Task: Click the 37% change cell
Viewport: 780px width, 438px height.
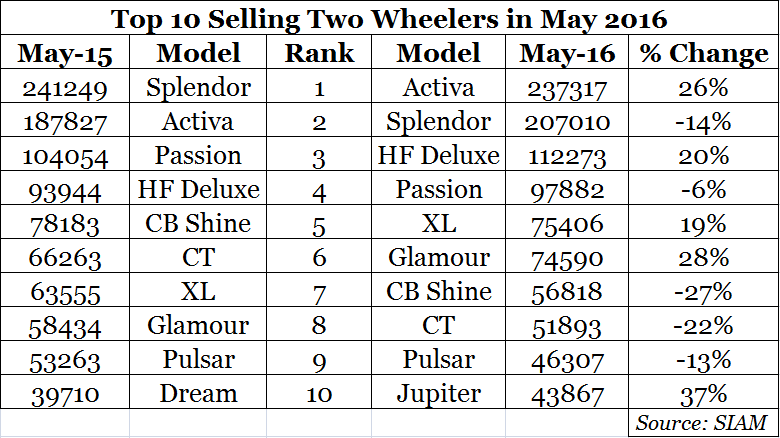Action: click(704, 393)
